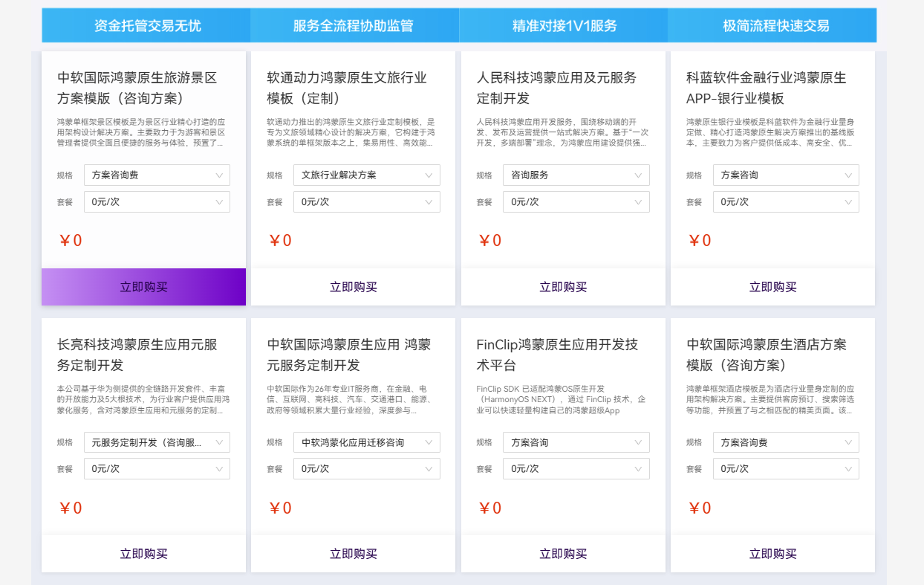This screenshot has width=924, height=585.
Task: Expand the 套餐 dropdown under 中软国际旅游景区方案
Action: click(x=157, y=201)
